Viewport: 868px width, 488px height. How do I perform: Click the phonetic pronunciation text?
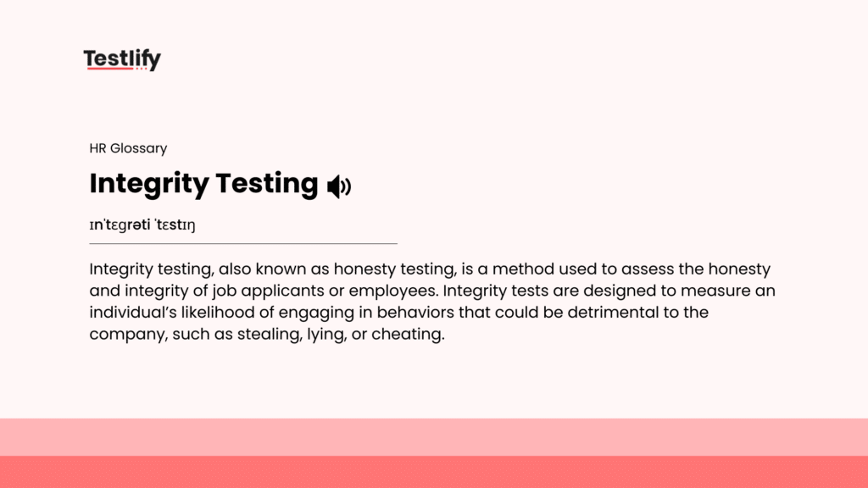(142, 225)
